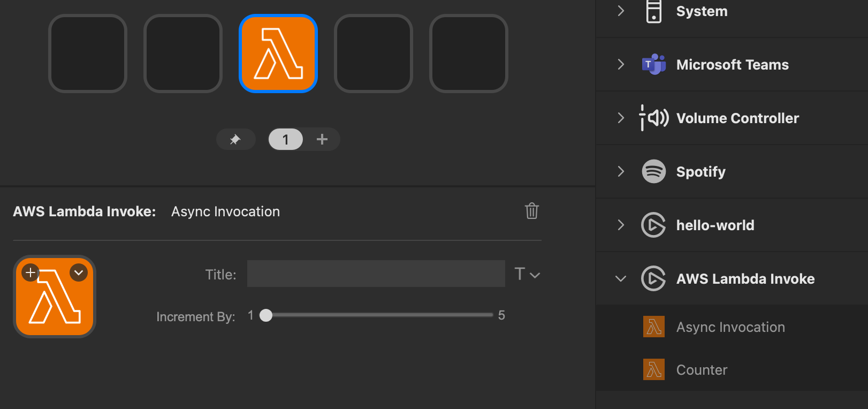868x409 pixels.
Task: Click the System category label
Action: (x=702, y=11)
